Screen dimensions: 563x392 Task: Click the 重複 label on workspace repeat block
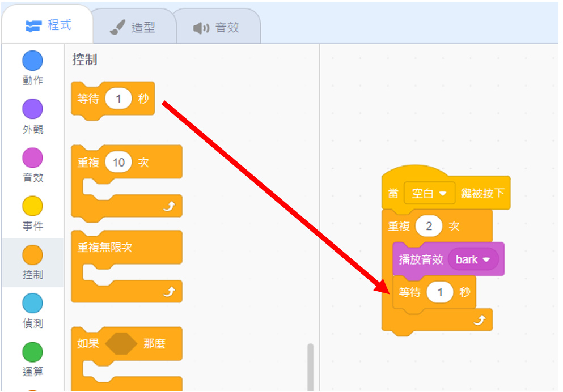tap(399, 226)
